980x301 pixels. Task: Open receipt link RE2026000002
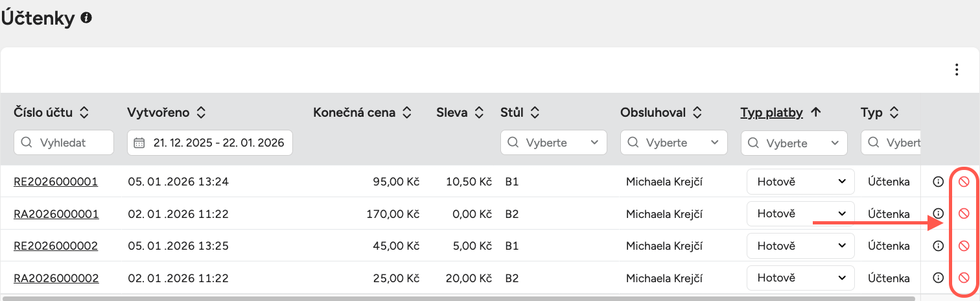coord(56,247)
